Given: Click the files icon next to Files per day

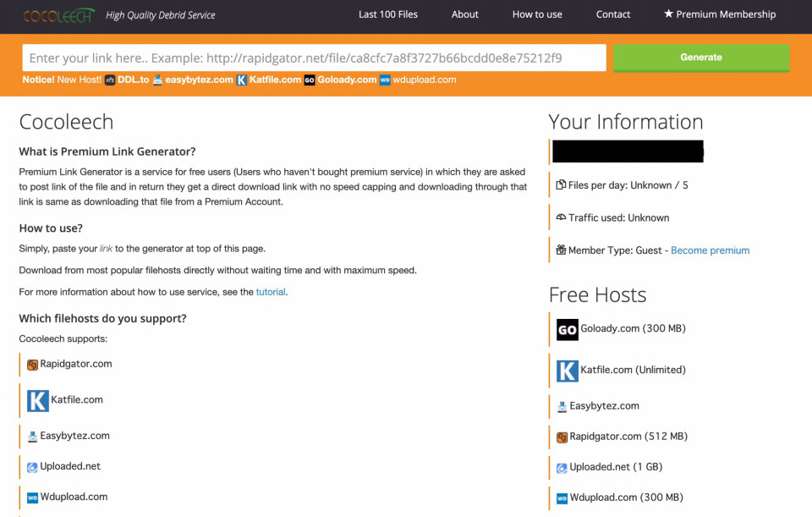Looking at the screenshot, I should 561,185.
